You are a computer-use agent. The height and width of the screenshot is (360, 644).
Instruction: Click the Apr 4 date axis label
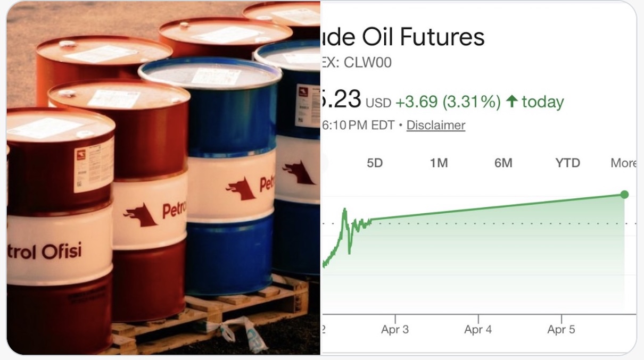pyautogui.click(x=478, y=330)
